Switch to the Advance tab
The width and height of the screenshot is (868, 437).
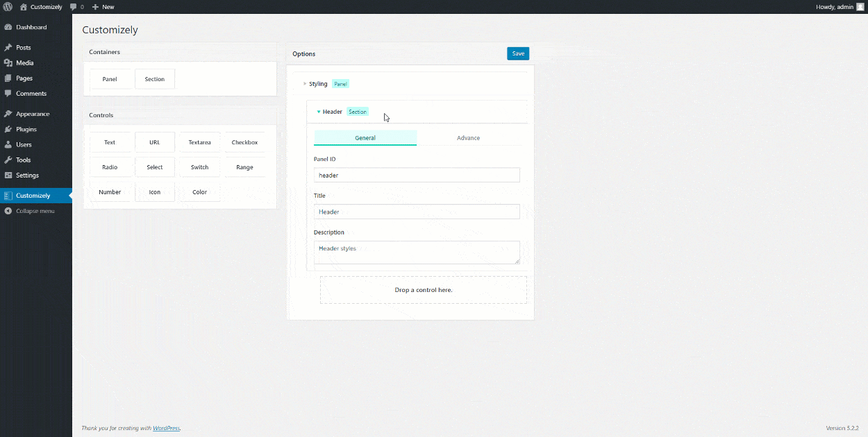pyautogui.click(x=468, y=137)
